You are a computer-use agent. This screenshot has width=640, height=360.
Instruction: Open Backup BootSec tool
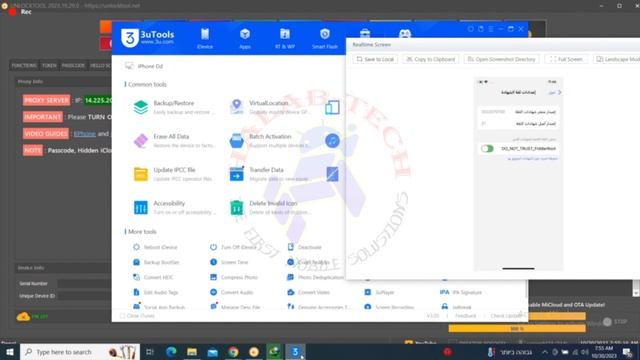tap(156, 262)
